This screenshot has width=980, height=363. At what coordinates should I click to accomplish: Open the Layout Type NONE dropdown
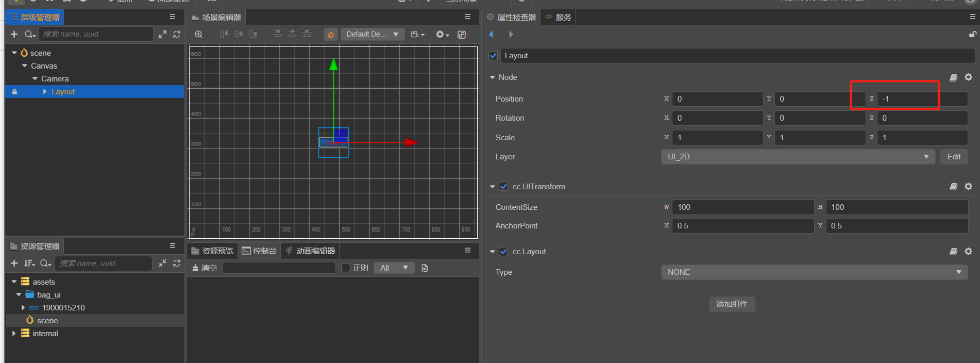[x=814, y=272]
